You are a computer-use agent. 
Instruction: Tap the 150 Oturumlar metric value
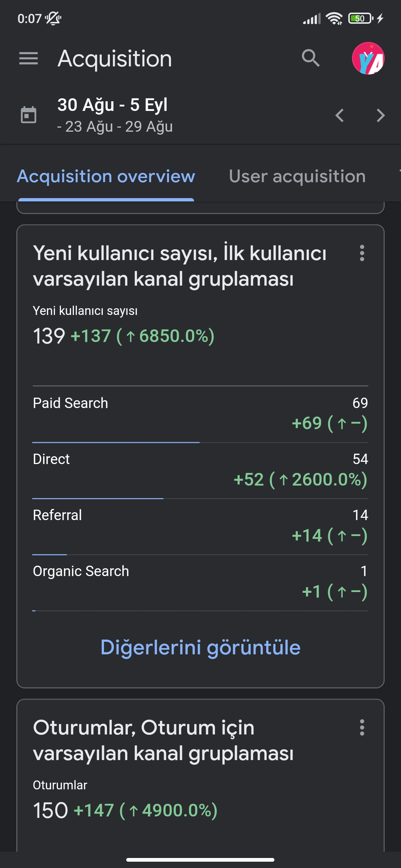50,811
